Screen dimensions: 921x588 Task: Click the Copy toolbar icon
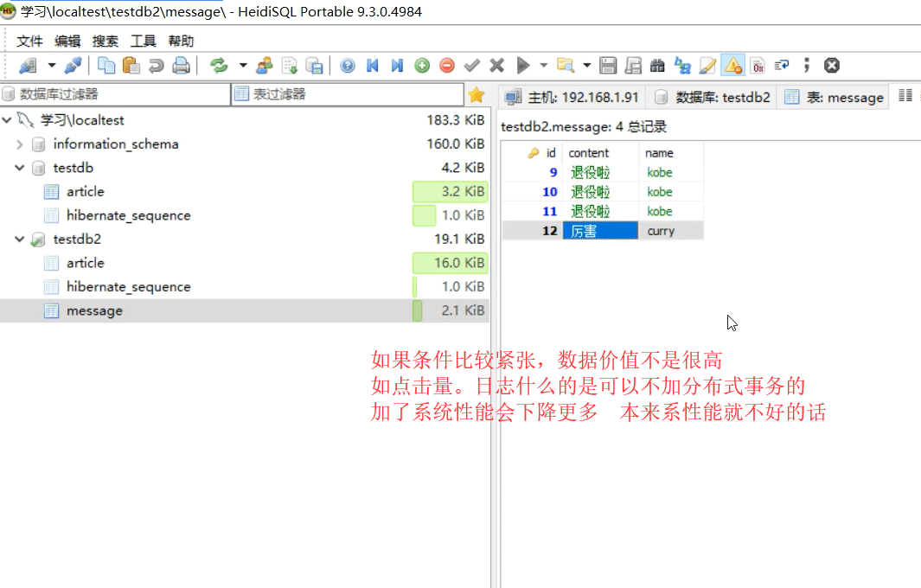(x=106, y=65)
